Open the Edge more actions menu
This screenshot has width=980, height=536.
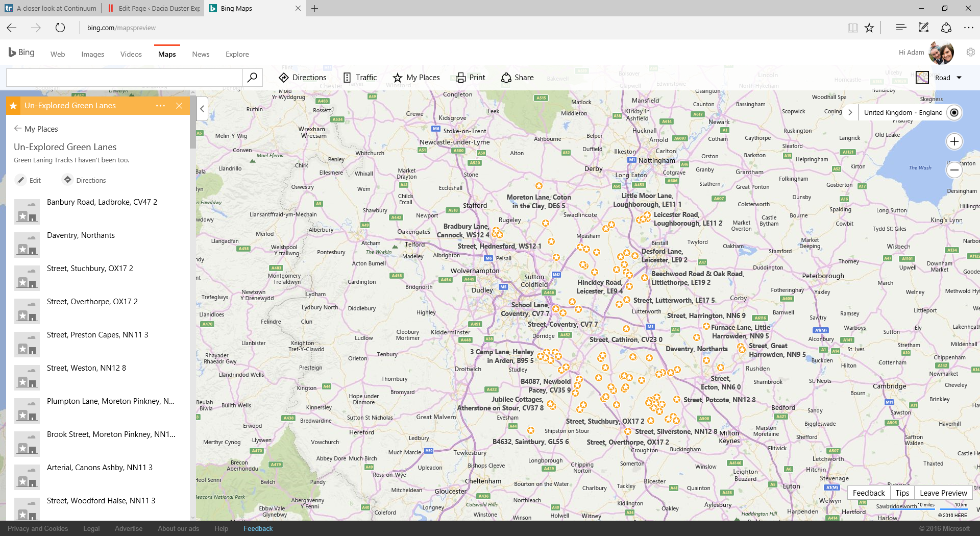[x=968, y=28]
